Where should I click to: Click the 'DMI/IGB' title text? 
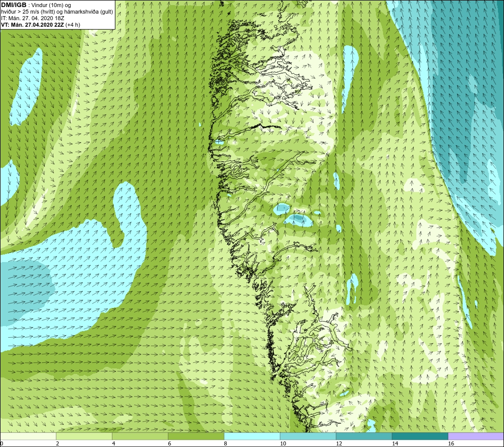(x=14, y=5)
